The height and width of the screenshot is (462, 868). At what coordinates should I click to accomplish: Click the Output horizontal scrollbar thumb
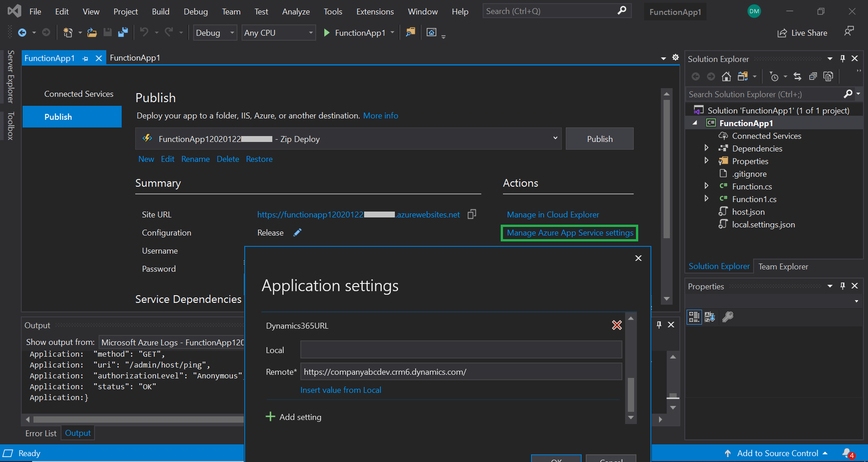138,420
